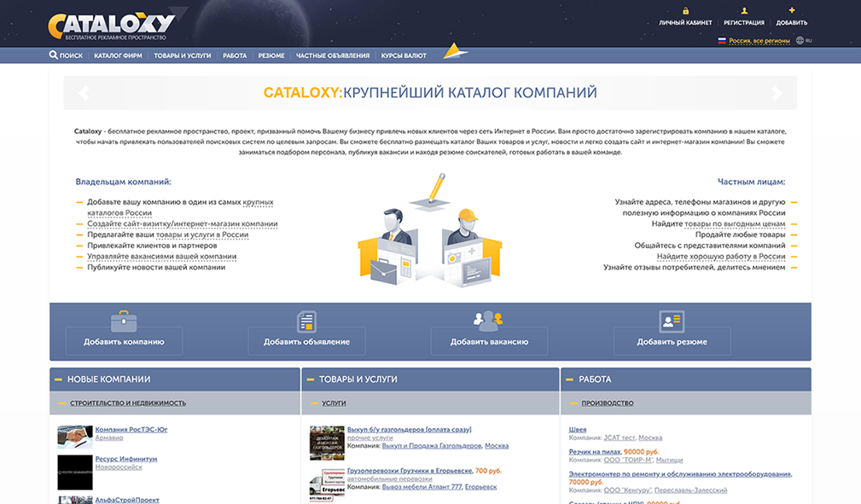The image size is (861, 504).
Task: Click the people icon for adding vacancy
Action: pyautogui.click(x=488, y=321)
